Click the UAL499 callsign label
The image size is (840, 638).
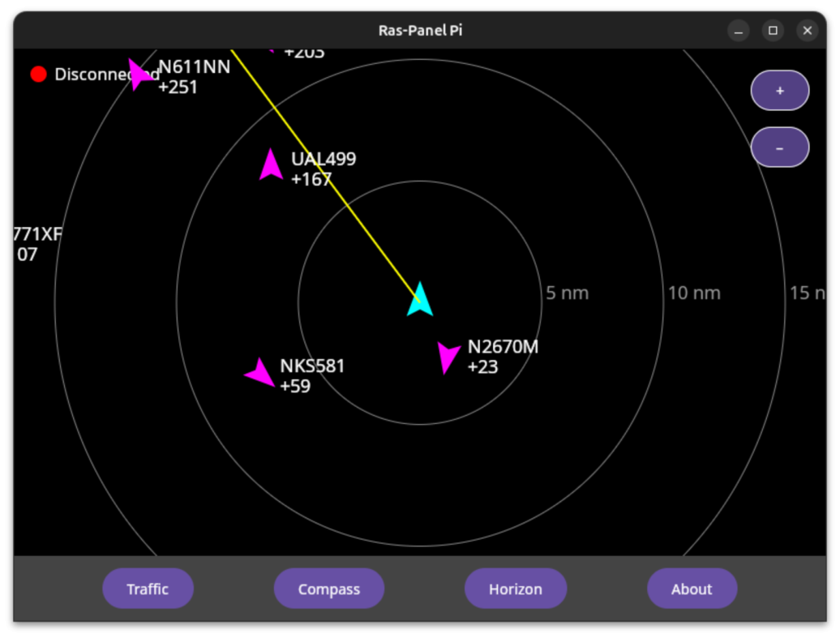(x=323, y=159)
